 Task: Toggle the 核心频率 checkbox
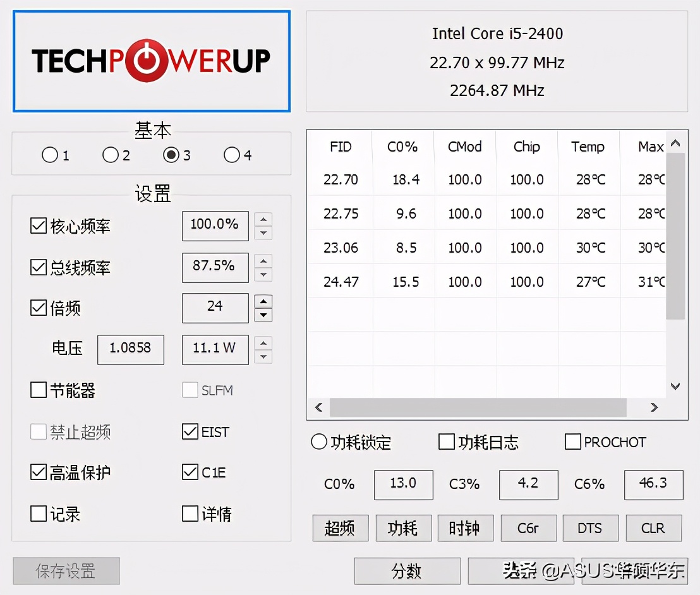[37, 227]
